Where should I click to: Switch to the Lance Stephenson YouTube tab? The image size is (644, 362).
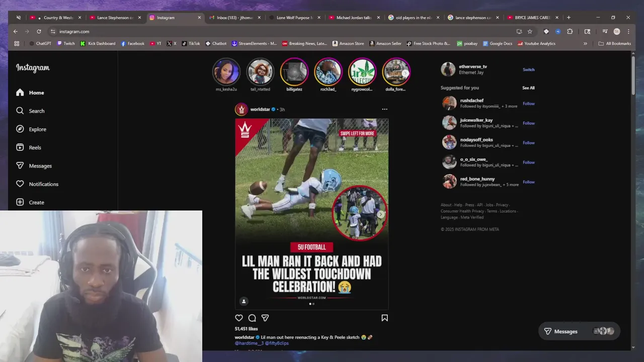[115, 18]
